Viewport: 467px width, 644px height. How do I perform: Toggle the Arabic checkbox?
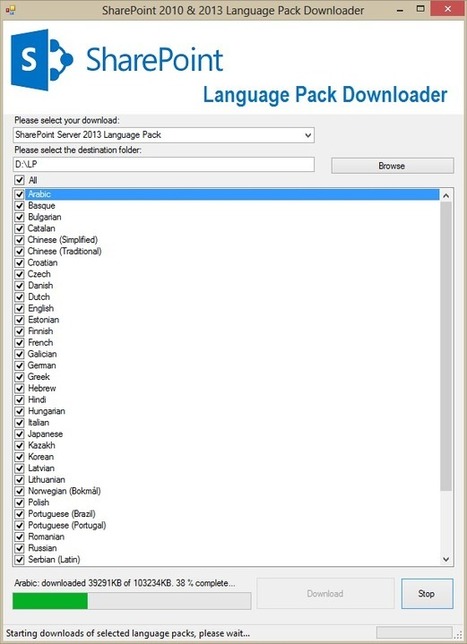click(x=19, y=194)
